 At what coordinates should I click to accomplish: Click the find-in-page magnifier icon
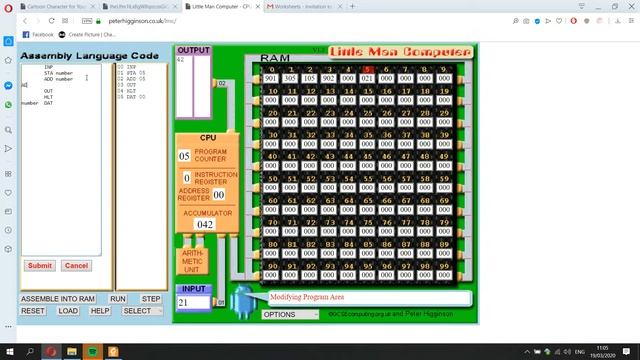tap(516, 21)
